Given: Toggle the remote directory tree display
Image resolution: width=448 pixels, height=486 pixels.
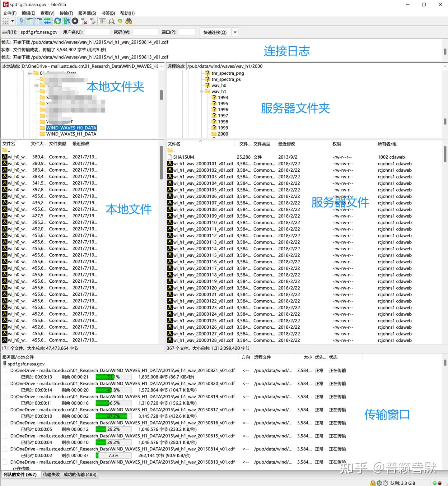Looking at the screenshot, I should pos(39,21).
